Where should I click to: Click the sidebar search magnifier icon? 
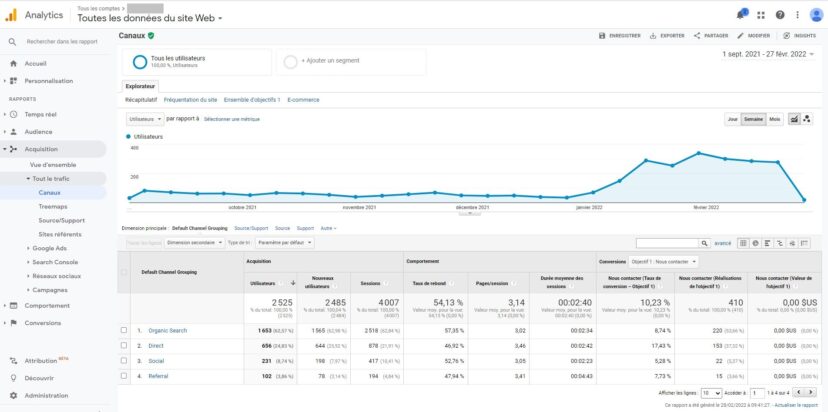(13, 42)
